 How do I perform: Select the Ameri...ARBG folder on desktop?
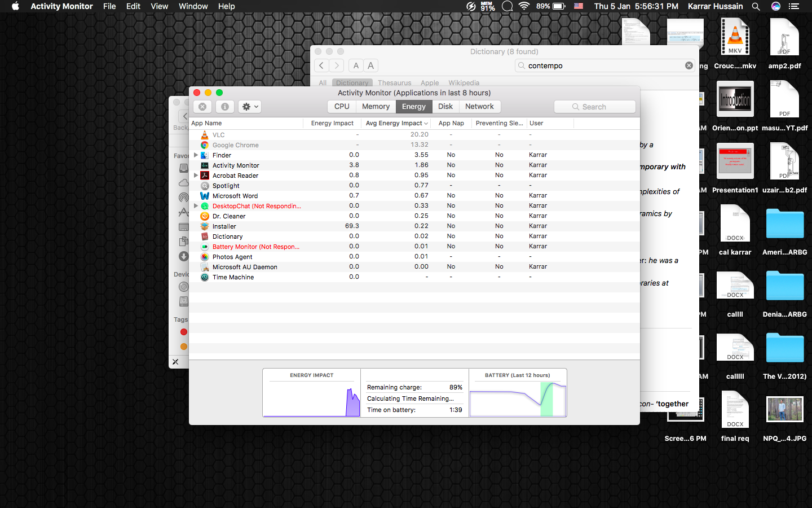pos(784,231)
